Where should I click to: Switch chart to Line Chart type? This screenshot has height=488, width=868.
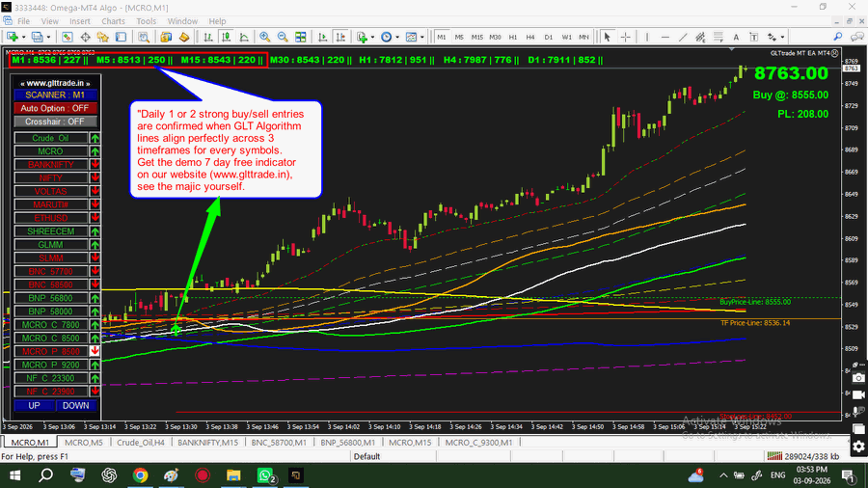[x=244, y=37]
